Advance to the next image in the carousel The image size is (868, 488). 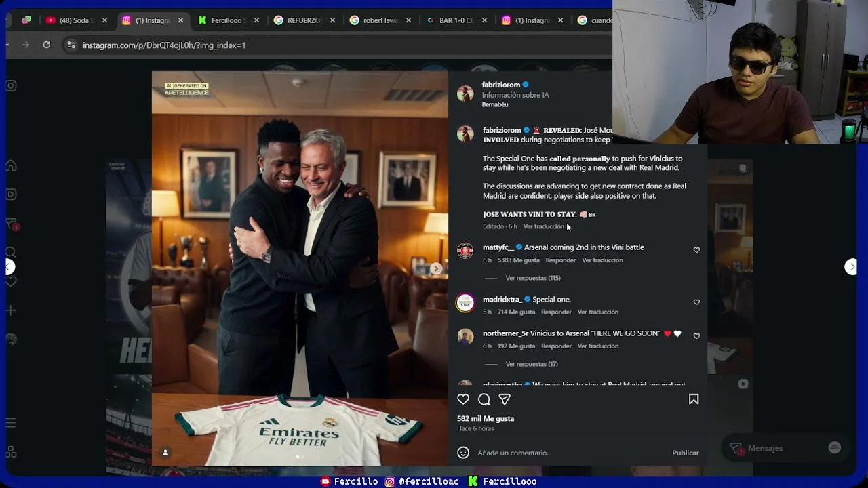pyautogui.click(x=436, y=269)
